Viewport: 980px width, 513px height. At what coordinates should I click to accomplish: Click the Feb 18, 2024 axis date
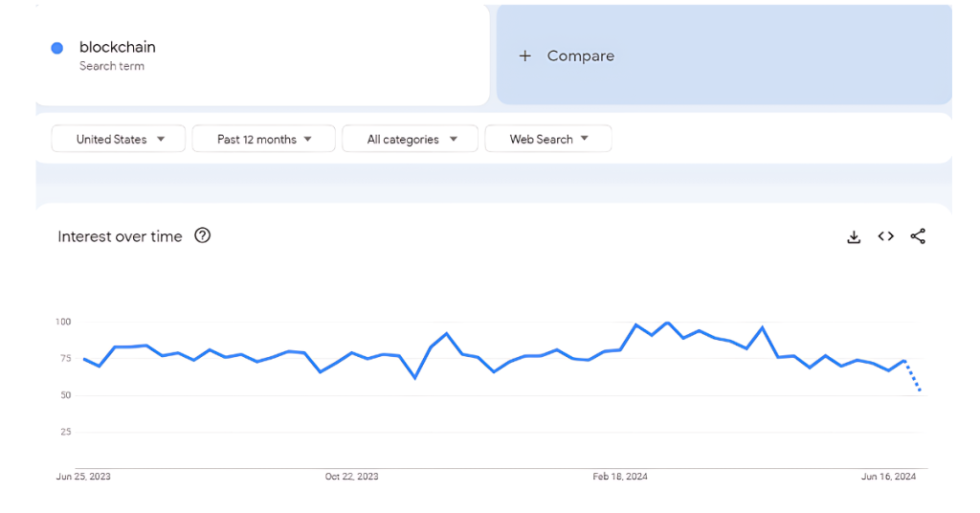point(620,477)
